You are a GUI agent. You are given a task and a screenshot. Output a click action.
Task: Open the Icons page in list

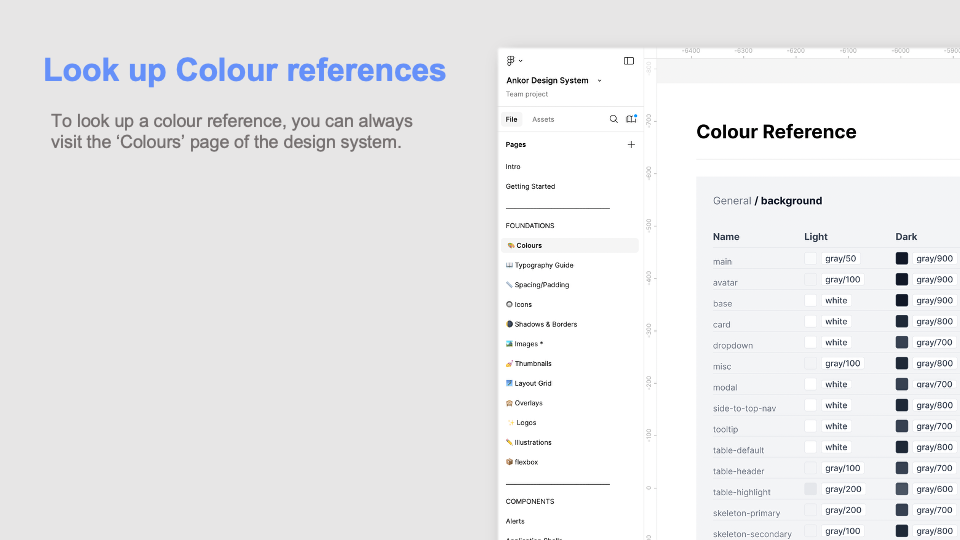pyautogui.click(x=523, y=304)
